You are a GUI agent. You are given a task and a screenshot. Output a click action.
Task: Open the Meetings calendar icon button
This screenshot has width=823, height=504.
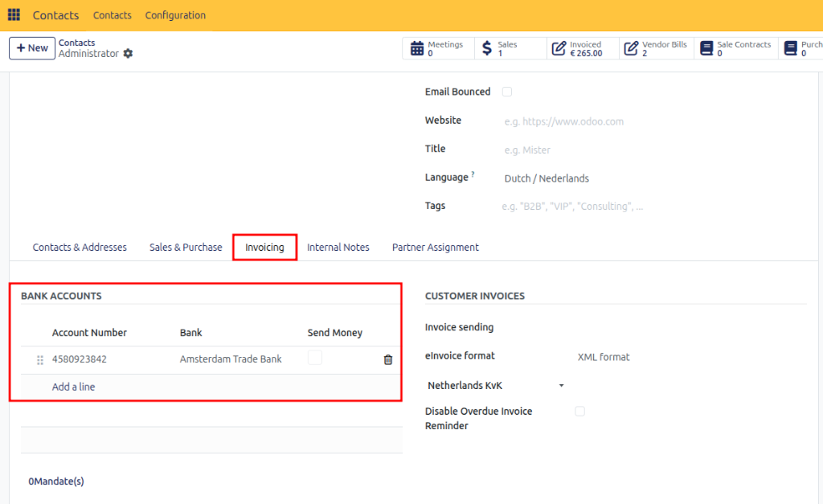pyautogui.click(x=417, y=48)
